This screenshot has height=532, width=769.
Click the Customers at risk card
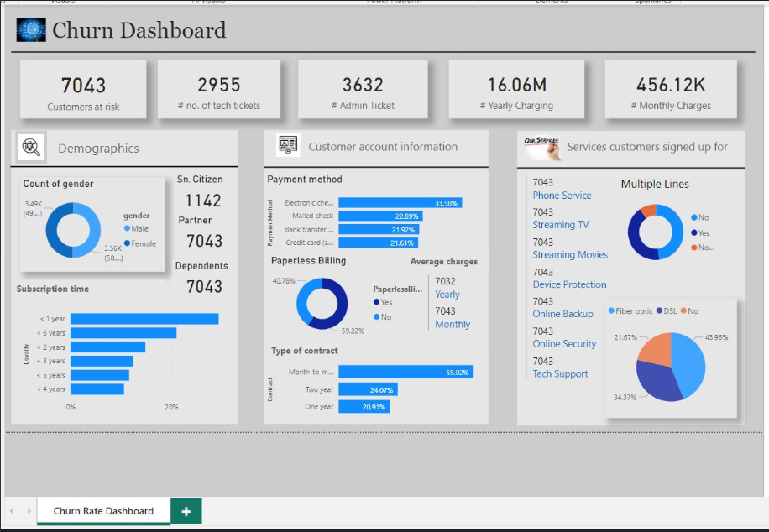[83, 90]
